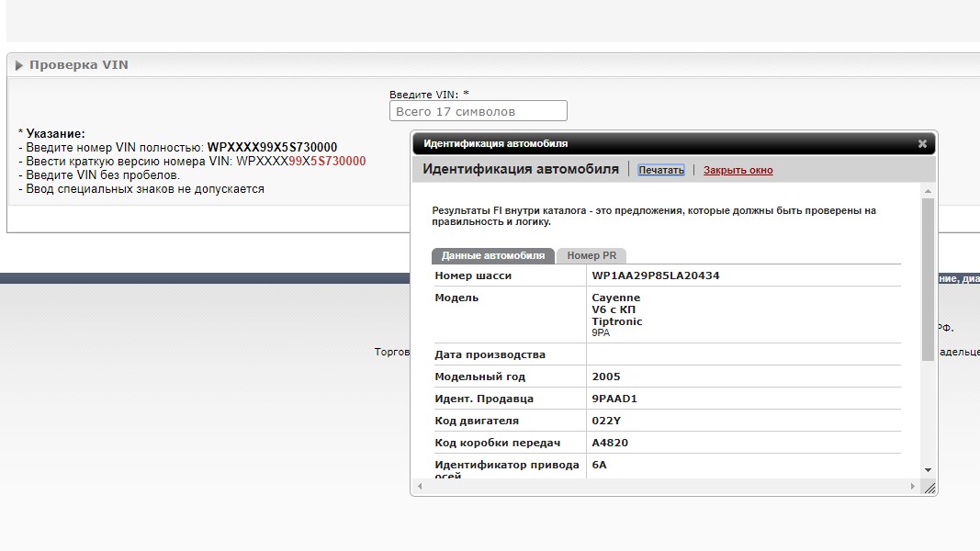This screenshot has width=980, height=551.
Task: Click the Закрыть окно link
Action: (x=738, y=170)
